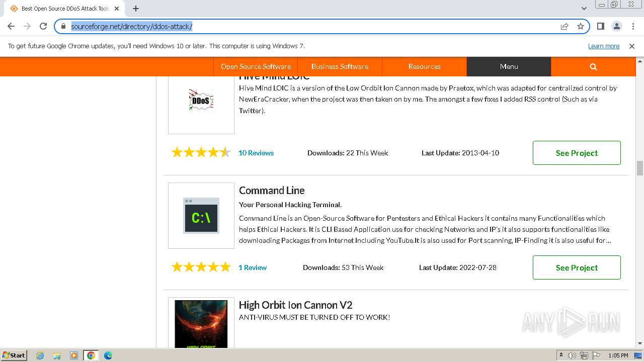Click Command Line five-star rating

point(201,267)
